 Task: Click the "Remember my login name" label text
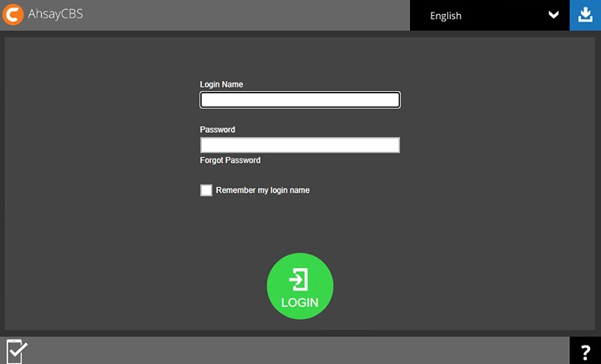click(262, 190)
